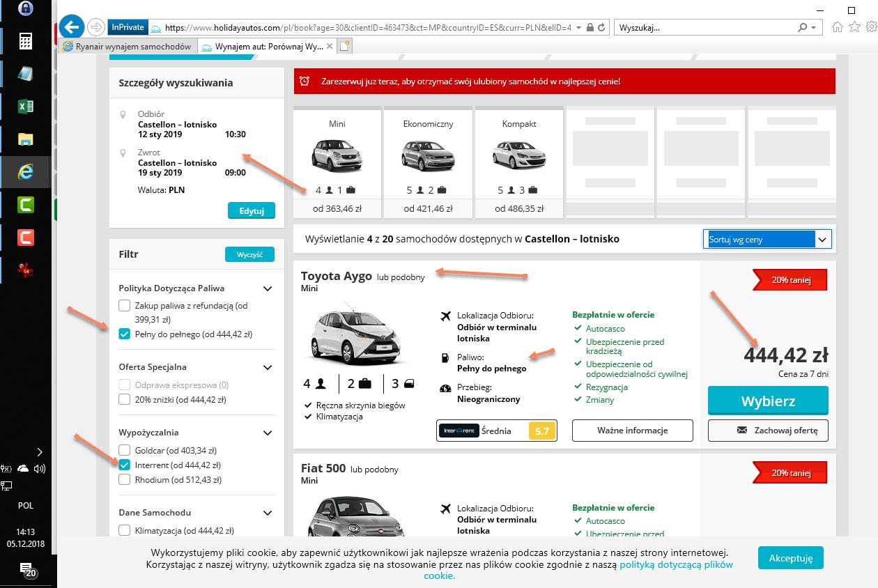Click the refresh icon in address bar
Viewport: 878px width, 588px height.
(603, 27)
